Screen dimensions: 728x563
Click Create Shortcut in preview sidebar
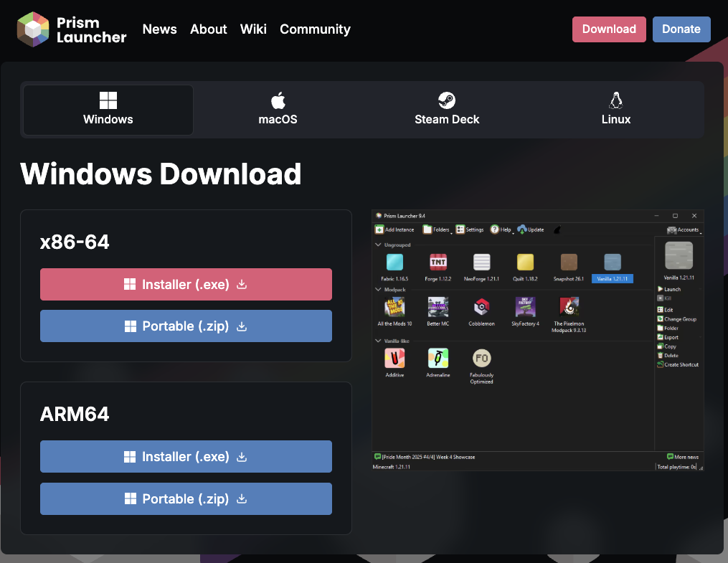tap(678, 364)
